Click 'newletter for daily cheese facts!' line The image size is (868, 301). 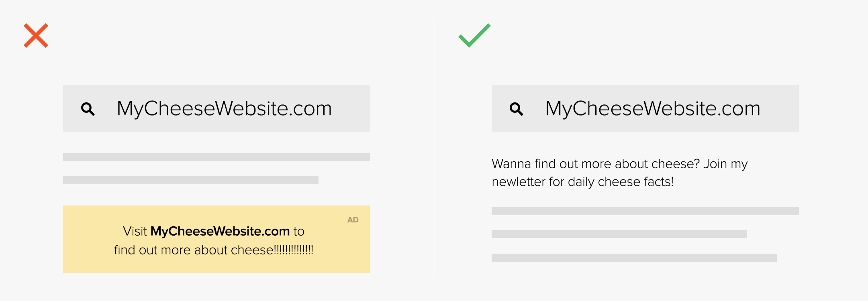582,182
